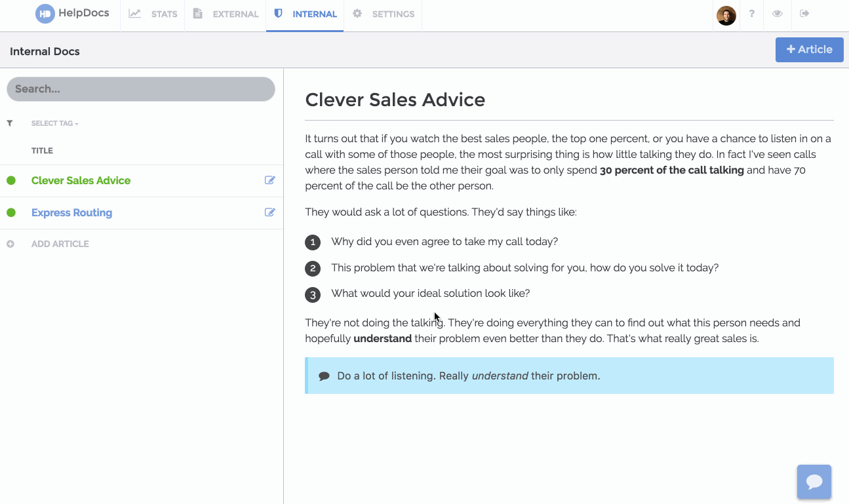
Task: Click the plus icon next to Add Article
Action: 10,243
